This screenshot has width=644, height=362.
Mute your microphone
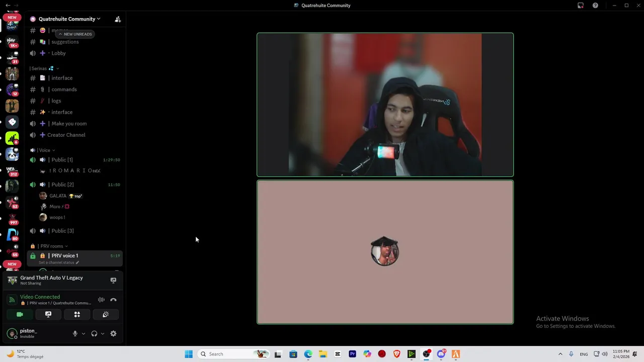[x=75, y=333]
